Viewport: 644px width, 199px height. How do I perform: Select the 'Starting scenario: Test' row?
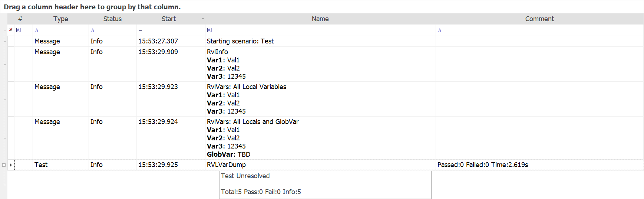click(x=240, y=41)
